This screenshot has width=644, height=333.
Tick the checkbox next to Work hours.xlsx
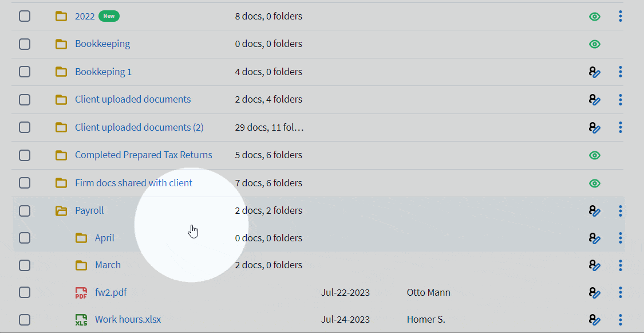tap(25, 320)
